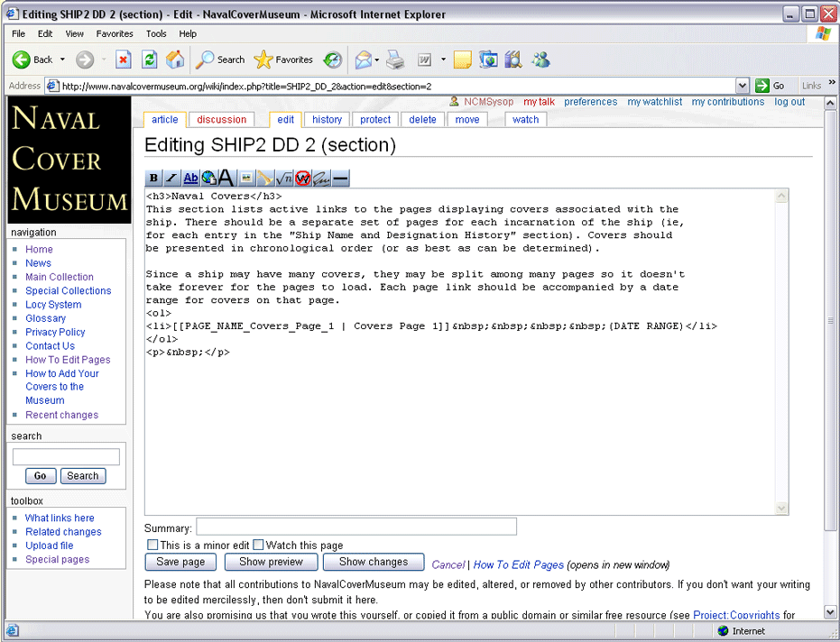This screenshot has height=642, width=840.
Task: Check 'This is a minor edit'
Action: coord(152,546)
